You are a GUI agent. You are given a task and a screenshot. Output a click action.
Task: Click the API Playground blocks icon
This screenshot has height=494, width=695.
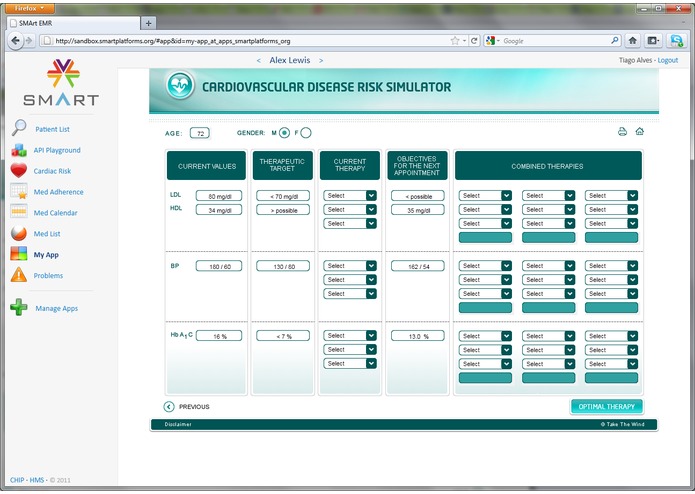click(19, 150)
